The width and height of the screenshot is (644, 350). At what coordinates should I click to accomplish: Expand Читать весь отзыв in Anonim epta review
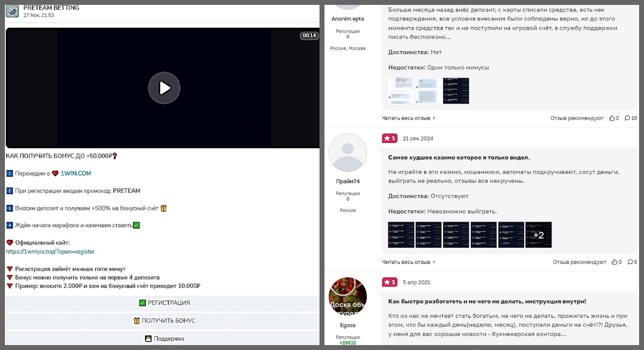(409, 118)
